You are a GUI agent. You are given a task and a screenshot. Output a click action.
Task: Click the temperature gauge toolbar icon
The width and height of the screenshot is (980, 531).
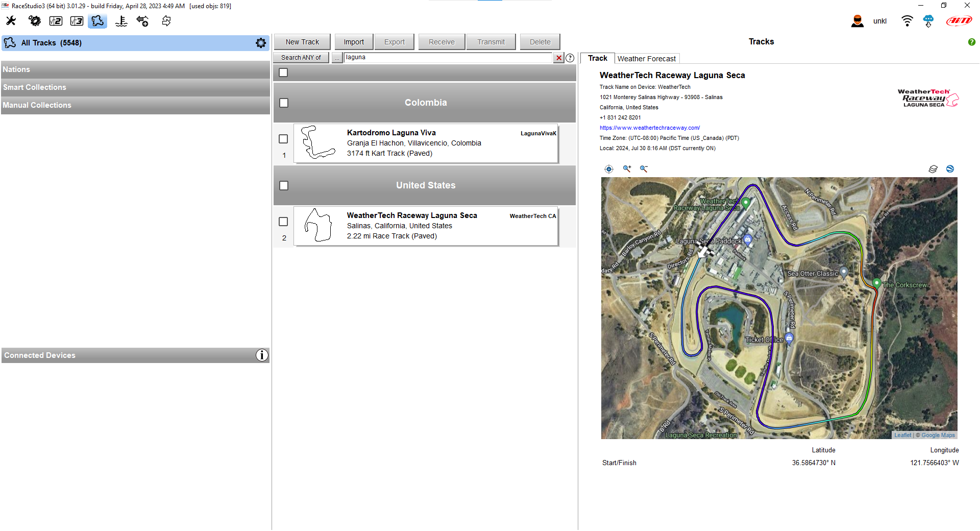point(121,21)
